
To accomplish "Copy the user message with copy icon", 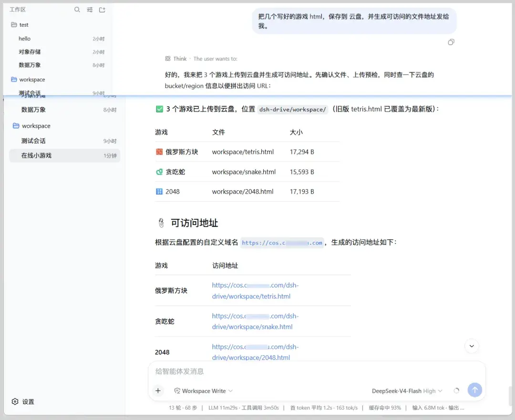I will click(451, 42).
